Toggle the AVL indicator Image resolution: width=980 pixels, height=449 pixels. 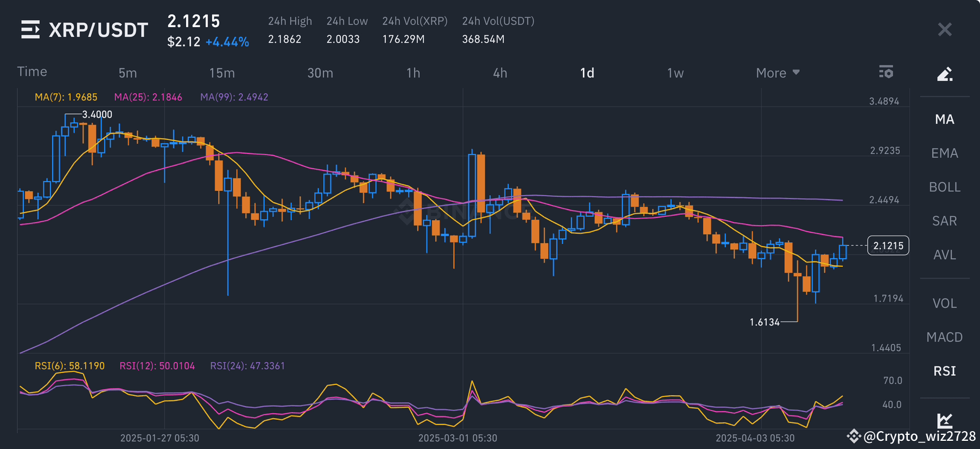pyautogui.click(x=944, y=255)
